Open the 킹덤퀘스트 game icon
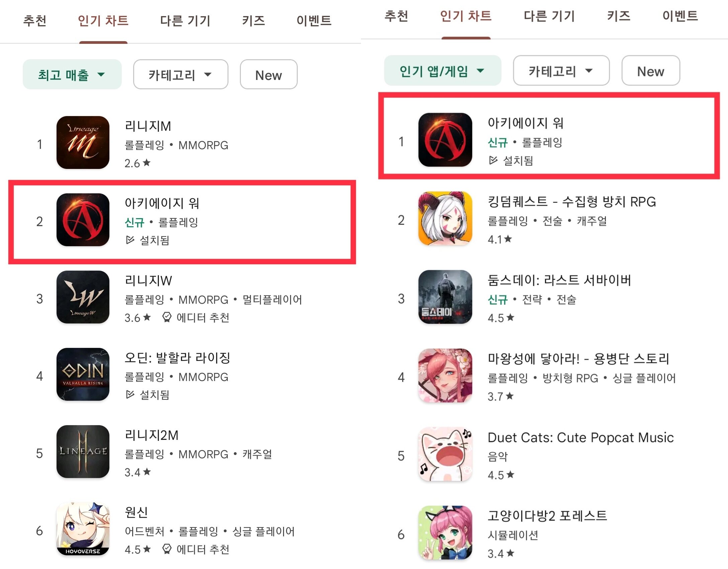 click(445, 218)
